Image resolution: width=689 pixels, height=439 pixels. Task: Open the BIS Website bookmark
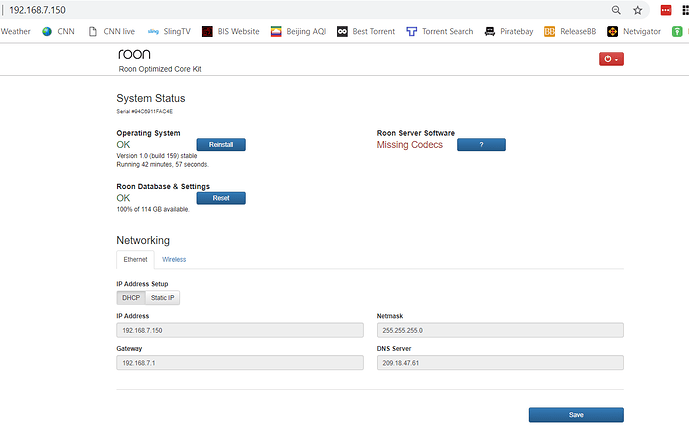pos(231,32)
